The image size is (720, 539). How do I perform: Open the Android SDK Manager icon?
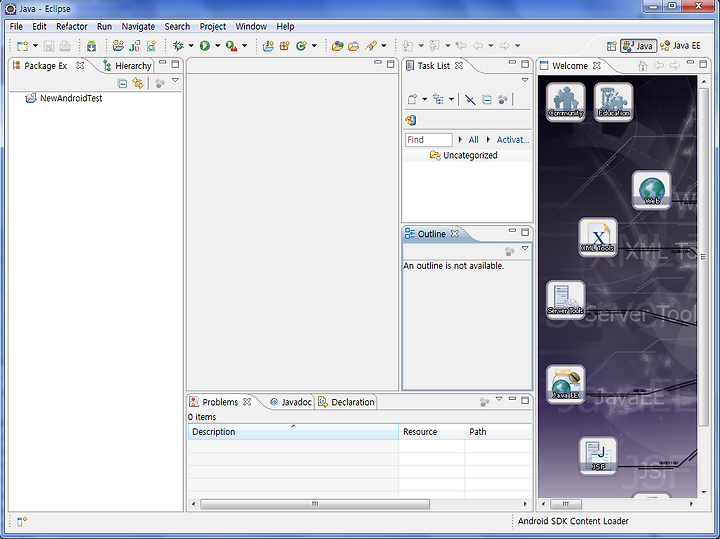91,46
